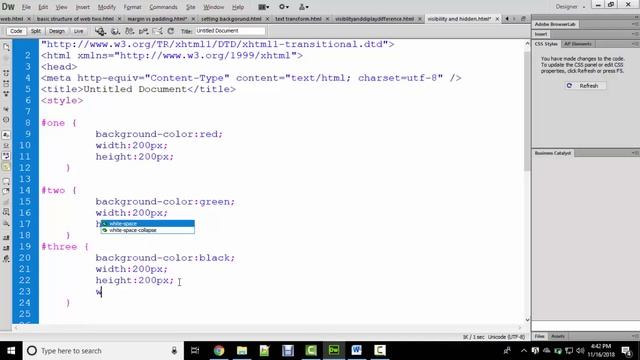
Task: Click the Collapse Full Tag coding toolbar icon
Action: (6, 73)
